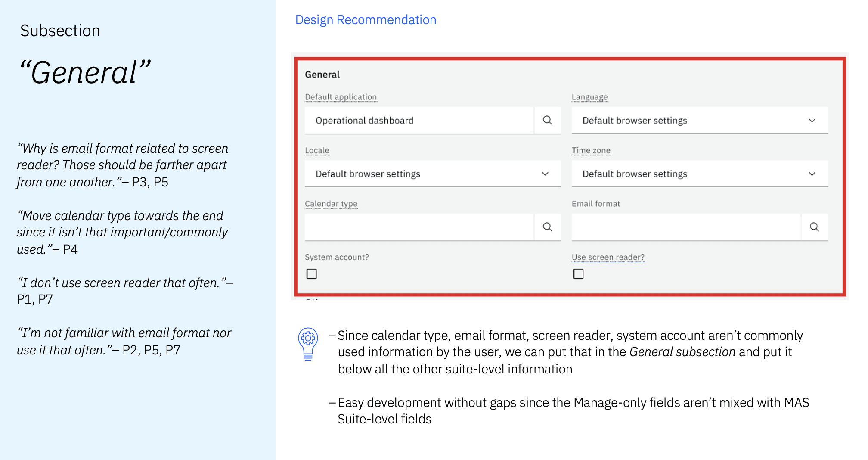This screenshot has width=868, height=460.
Task: Click the Default application field label
Action: click(x=341, y=97)
